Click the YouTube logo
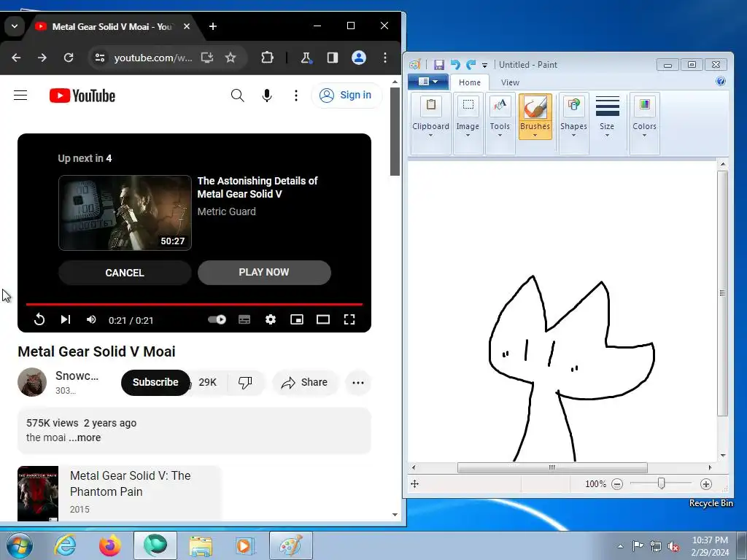The image size is (747, 560). point(82,96)
